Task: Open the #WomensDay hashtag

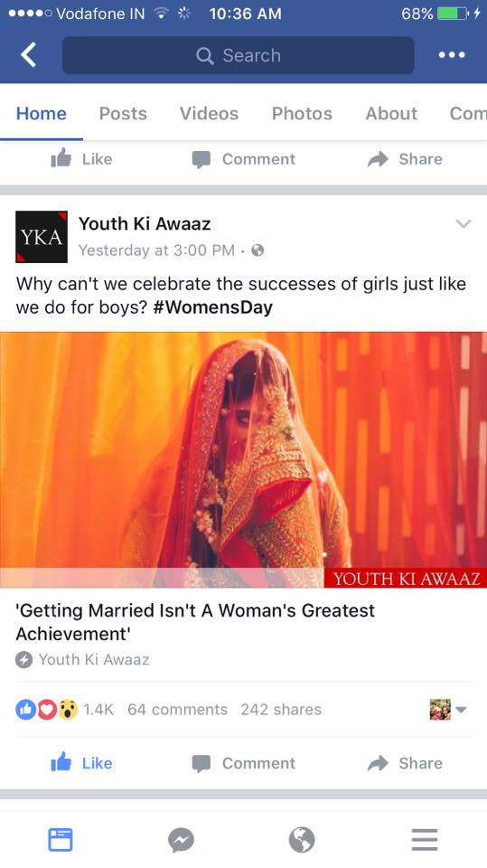Action: click(212, 307)
